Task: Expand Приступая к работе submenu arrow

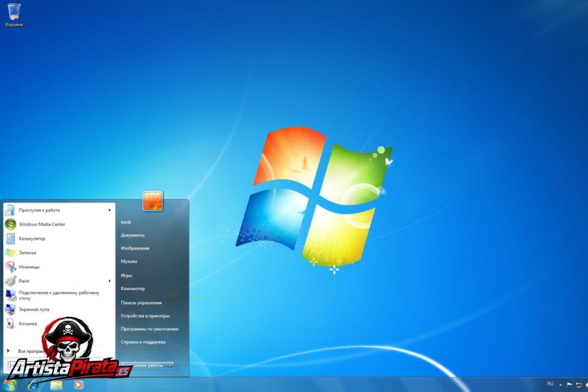Action: pos(109,210)
